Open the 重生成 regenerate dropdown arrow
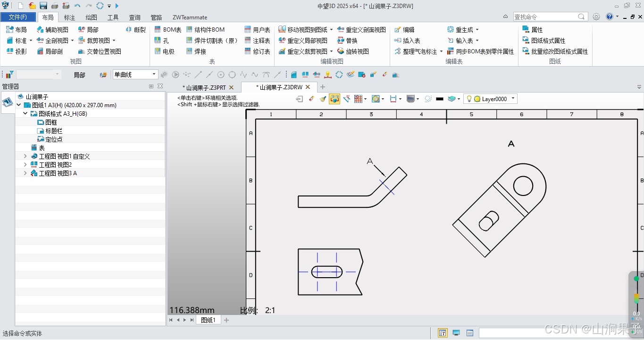The image size is (644, 340). point(477,29)
